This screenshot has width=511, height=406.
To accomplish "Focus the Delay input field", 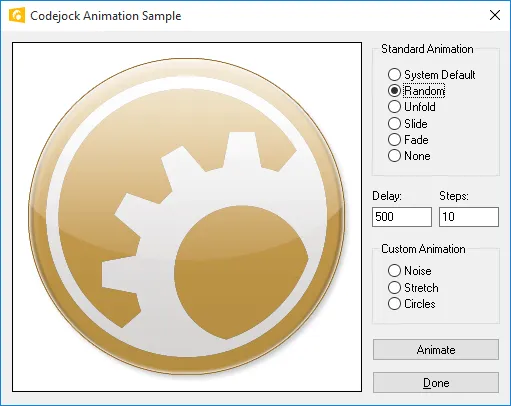I will pos(402,217).
